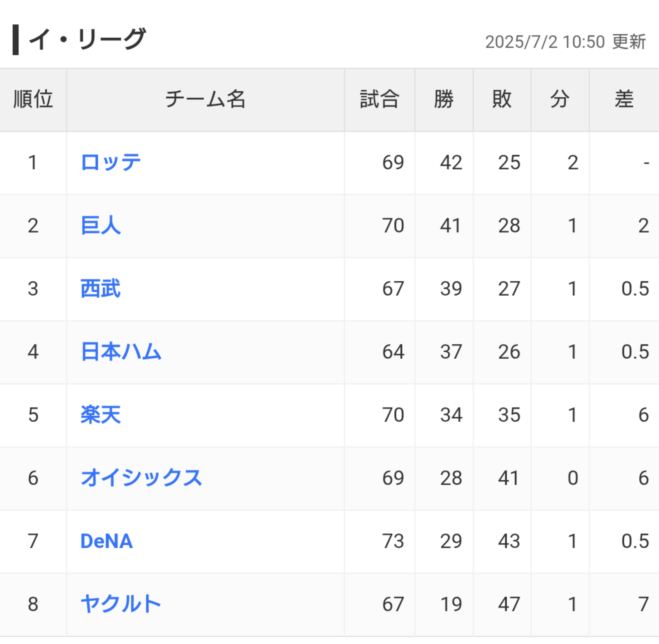Open the 西武 team page
This screenshot has height=644, width=659.
pos(101,289)
